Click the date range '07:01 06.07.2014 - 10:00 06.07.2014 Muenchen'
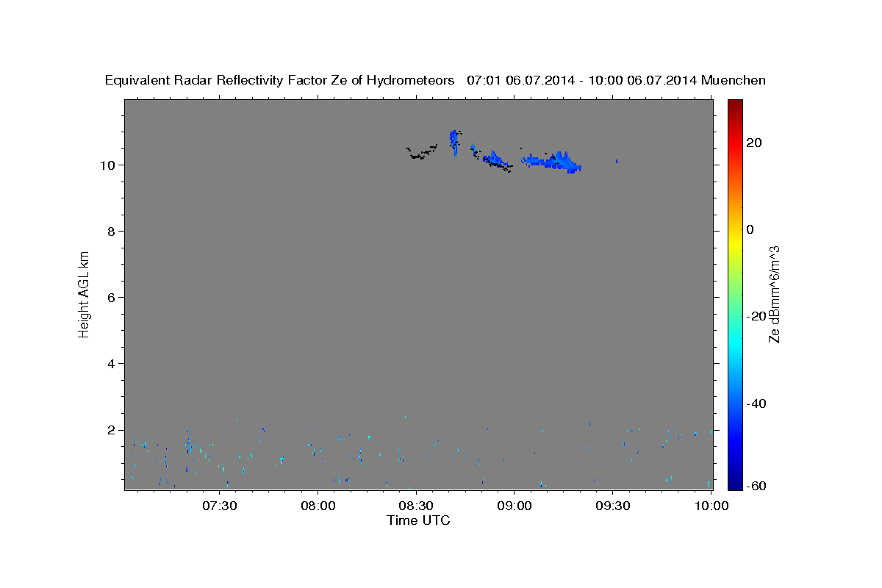The width and height of the screenshot is (882, 588). 616,80
